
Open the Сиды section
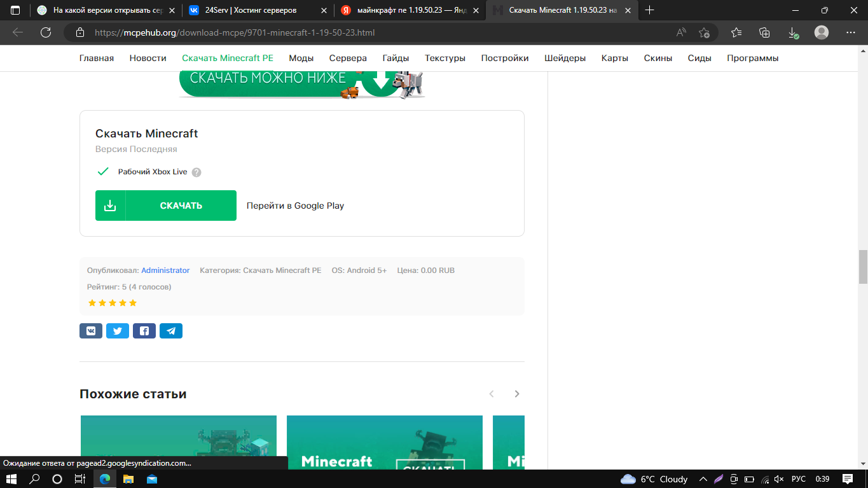point(699,58)
